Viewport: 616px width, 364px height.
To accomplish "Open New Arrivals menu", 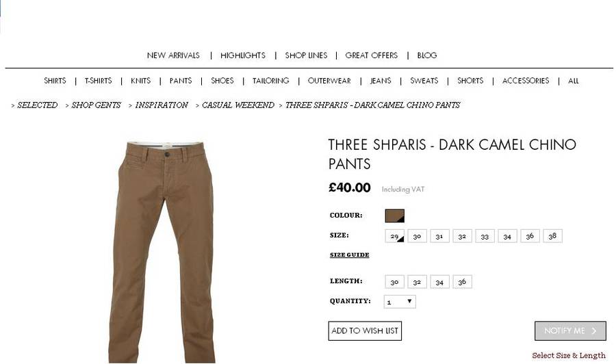I will pyautogui.click(x=173, y=55).
